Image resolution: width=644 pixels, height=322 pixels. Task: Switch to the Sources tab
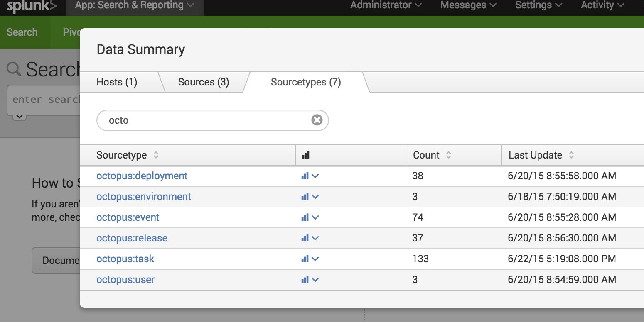[203, 82]
